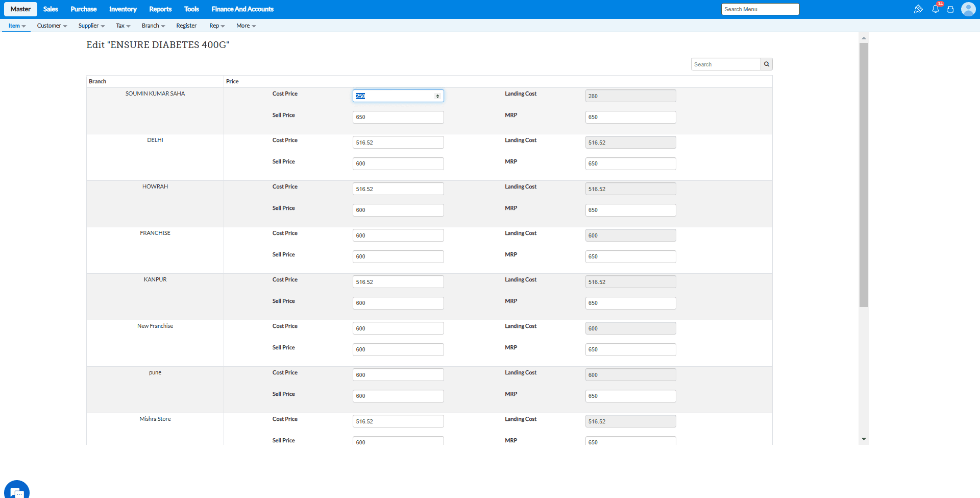
Task: Expand the Tax dropdown menu
Action: pyautogui.click(x=123, y=26)
